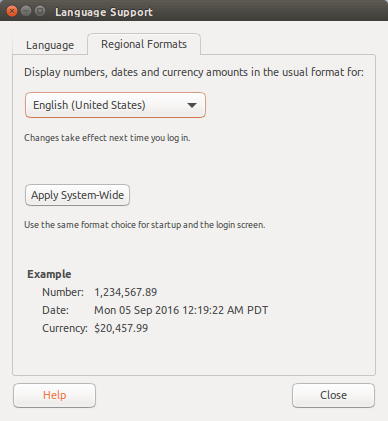Select the number example 1,234,567.89
The width and height of the screenshot is (388, 421).
pyautogui.click(x=126, y=292)
